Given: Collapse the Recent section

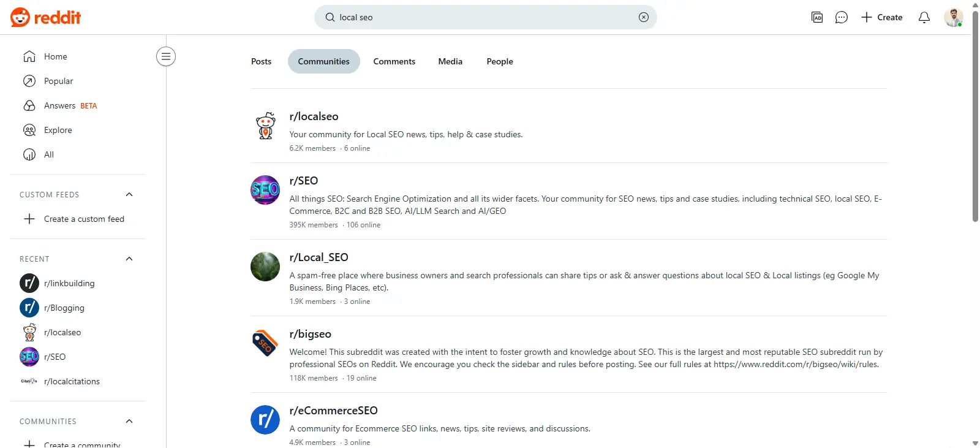Looking at the screenshot, I should pos(129,259).
